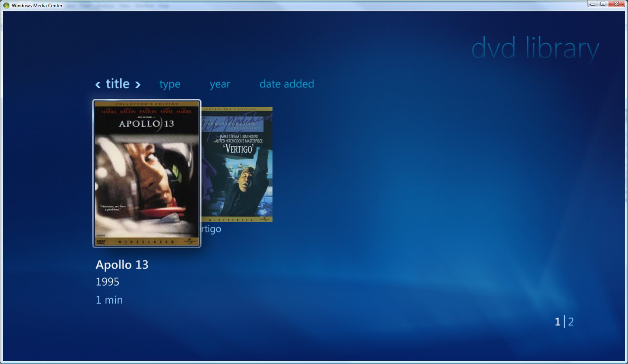Screen dimensions: 628x364
Task: Switch to the type sort view
Action: 170,84
